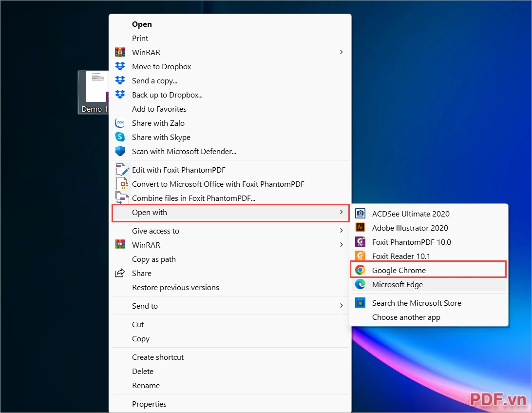Open the Open with submenu entry
This screenshot has width=532, height=413.
point(230,213)
